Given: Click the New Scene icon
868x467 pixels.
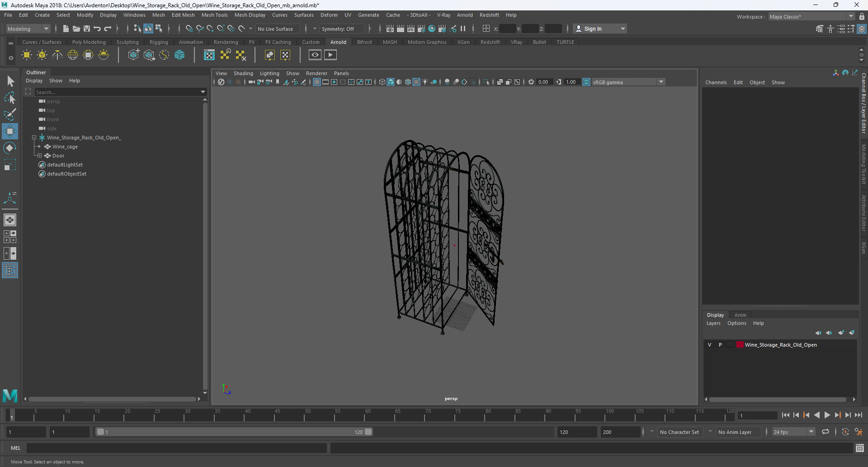Looking at the screenshot, I should point(66,29).
